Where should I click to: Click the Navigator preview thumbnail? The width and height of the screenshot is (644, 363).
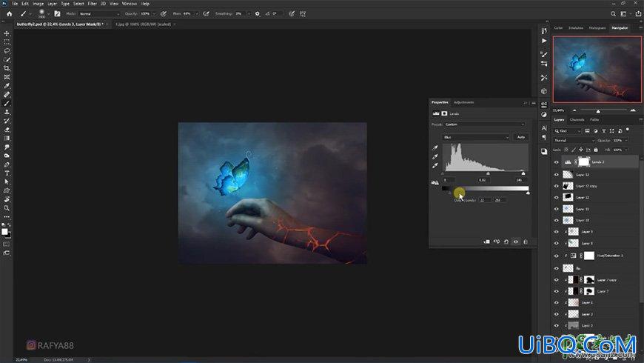tap(597, 69)
